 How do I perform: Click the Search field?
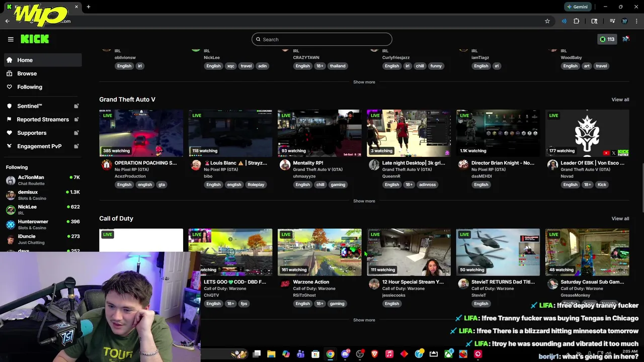tap(322, 39)
